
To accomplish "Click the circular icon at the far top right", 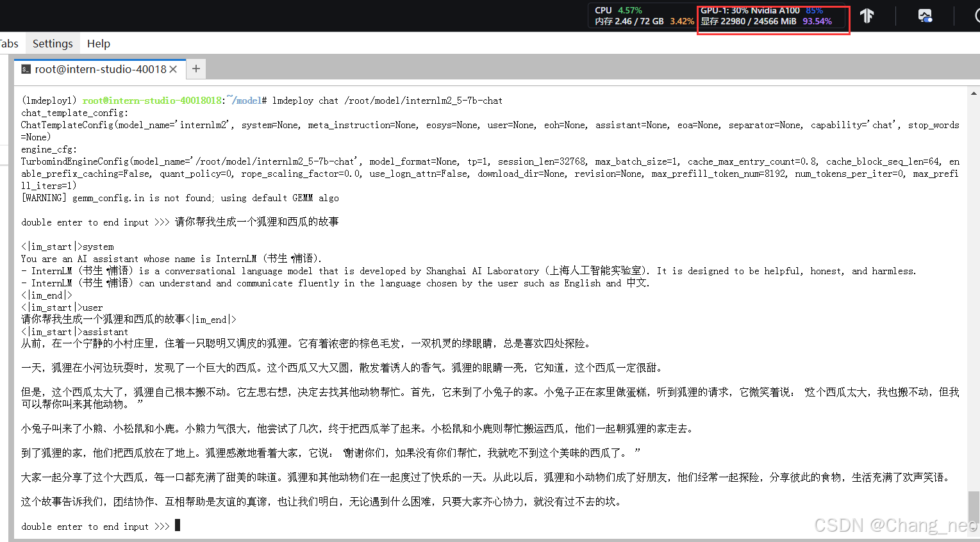I will click(977, 15).
